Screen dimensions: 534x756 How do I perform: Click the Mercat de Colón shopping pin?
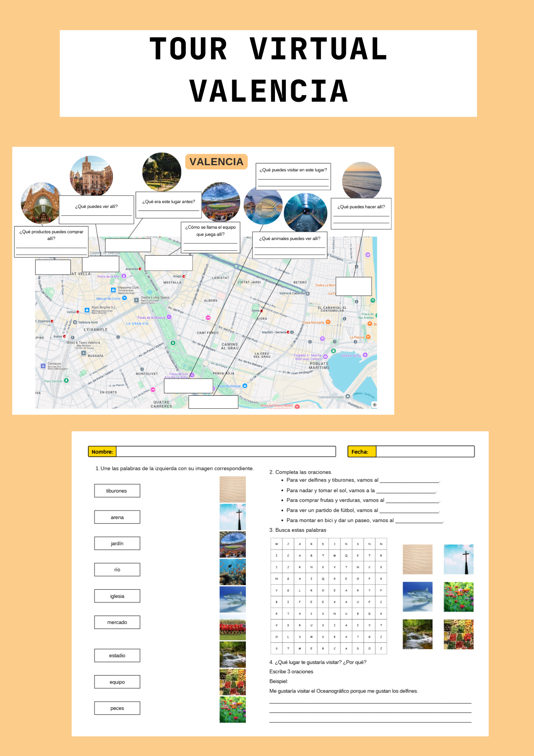tap(124, 298)
